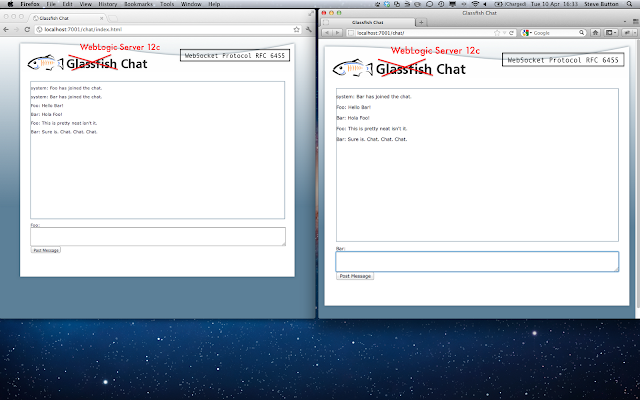Screen dimensions: 640x400
Task: Click the Chrome address bar URL
Action: click(83, 29)
